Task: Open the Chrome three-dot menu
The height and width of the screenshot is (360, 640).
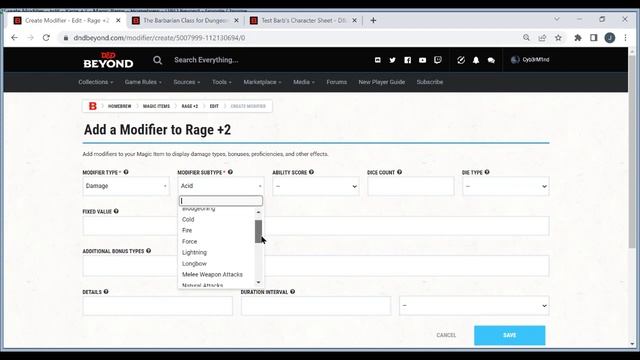Action: coord(625,38)
